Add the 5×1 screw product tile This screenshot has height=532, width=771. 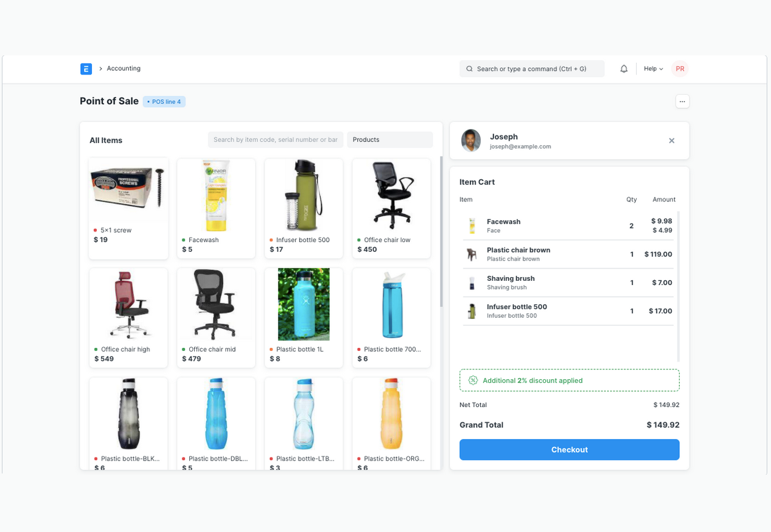coord(128,208)
